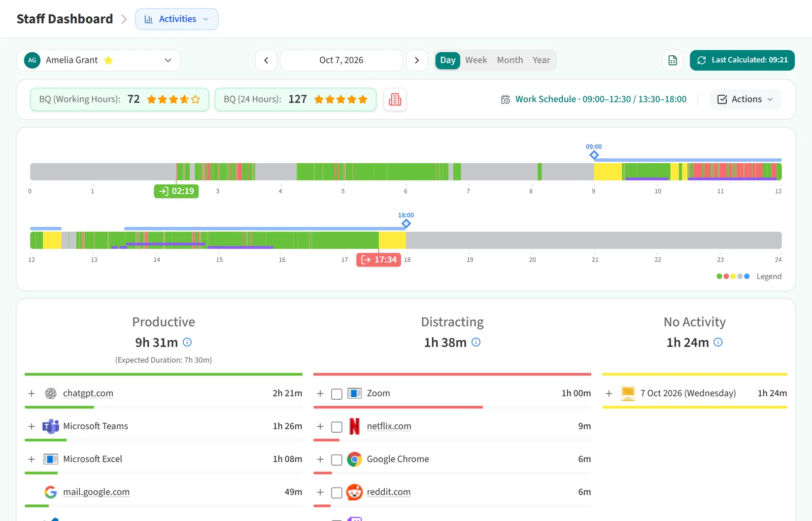Click the BQ (Working Hours) 72 score card
812x521 pixels.
pyautogui.click(x=120, y=99)
